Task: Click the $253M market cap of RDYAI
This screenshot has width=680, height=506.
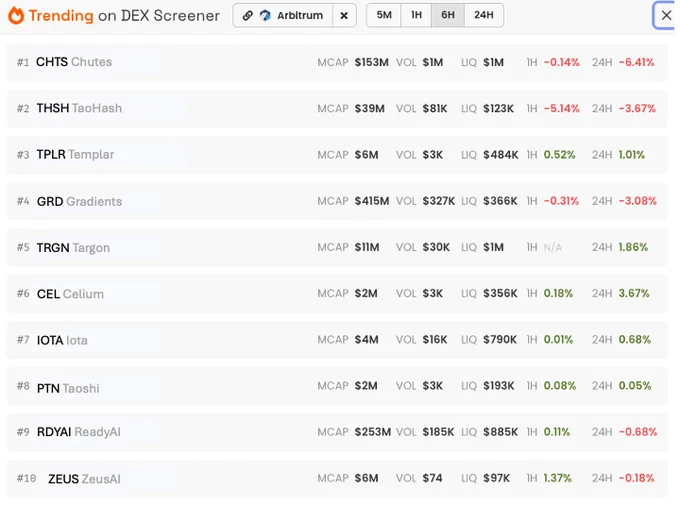Action: click(x=373, y=432)
